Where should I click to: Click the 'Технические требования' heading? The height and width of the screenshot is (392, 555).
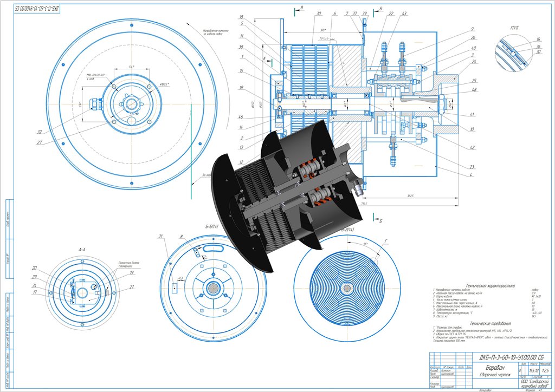click(x=490, y=323)
